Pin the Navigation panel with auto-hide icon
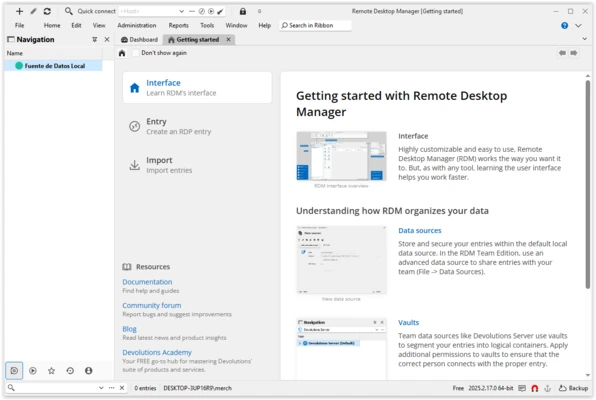Screen dimensions: 596x400 click(x=95, y=40)
